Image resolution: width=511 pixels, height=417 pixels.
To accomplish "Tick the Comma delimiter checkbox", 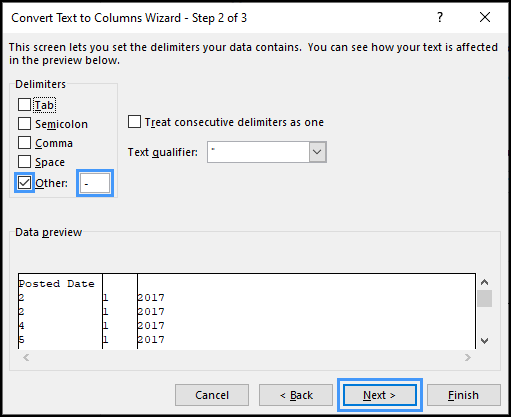I will pyautogui.click(x=24, y=142).
